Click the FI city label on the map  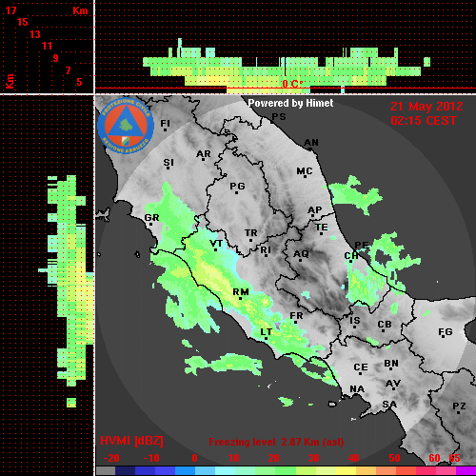coord(165,123)
